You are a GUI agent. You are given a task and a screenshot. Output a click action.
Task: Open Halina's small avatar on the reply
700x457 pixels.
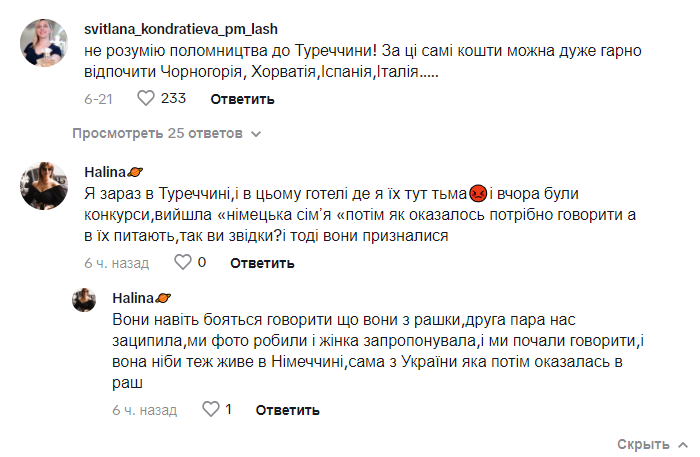(x=83, y=299)
